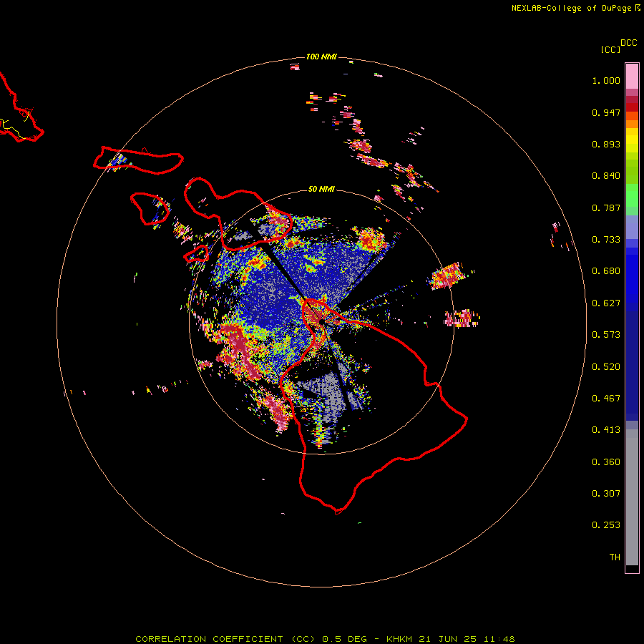Click the 0.947 legend value
Viewport: 644px width, 644px height.
(606, 112)
